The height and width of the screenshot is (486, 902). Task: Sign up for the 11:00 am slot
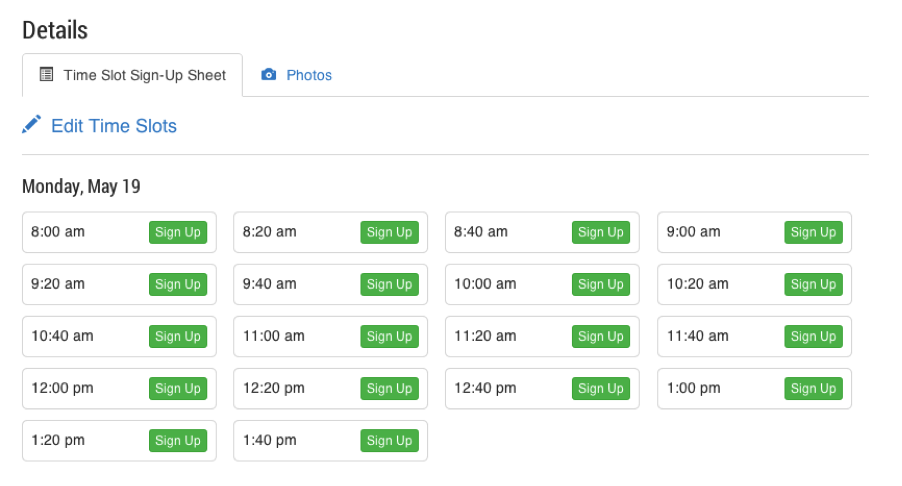[x=389, y=336]
